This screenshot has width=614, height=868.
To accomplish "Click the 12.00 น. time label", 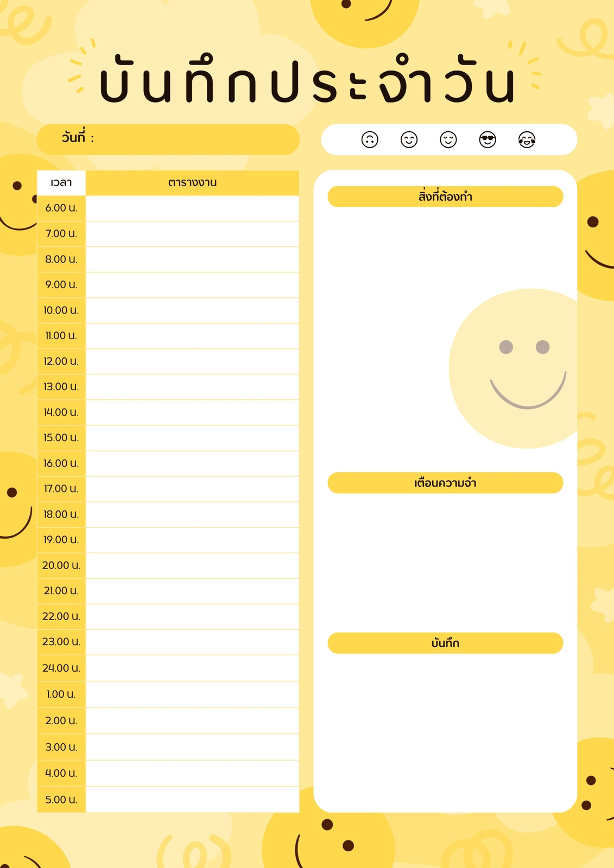I will (x=61, y=361).
